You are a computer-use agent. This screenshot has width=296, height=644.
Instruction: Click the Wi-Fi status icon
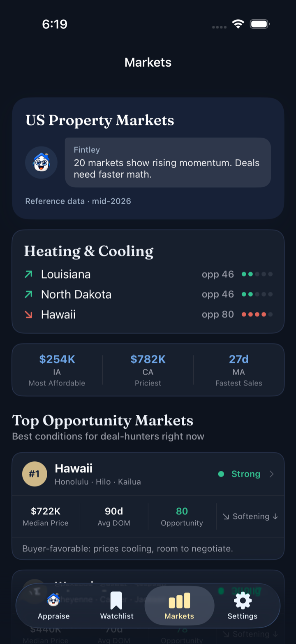(x=238, y=24)
